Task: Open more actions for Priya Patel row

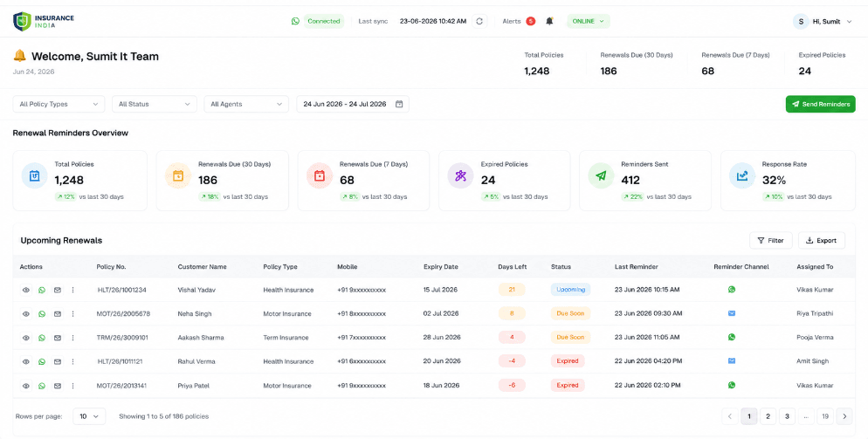Action: coord(72,386)
